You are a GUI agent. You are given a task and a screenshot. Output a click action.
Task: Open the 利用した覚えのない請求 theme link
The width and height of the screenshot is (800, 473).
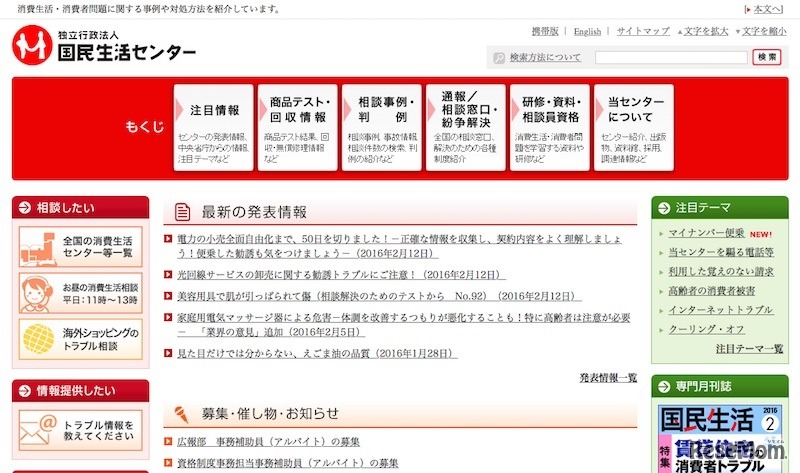coord(721,271)
